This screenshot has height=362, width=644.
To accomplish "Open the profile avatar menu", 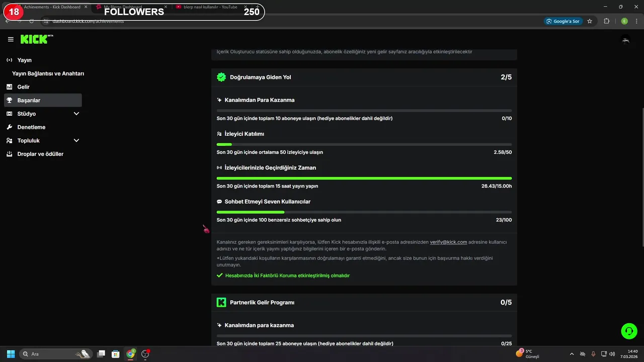I will pos(625,40).
